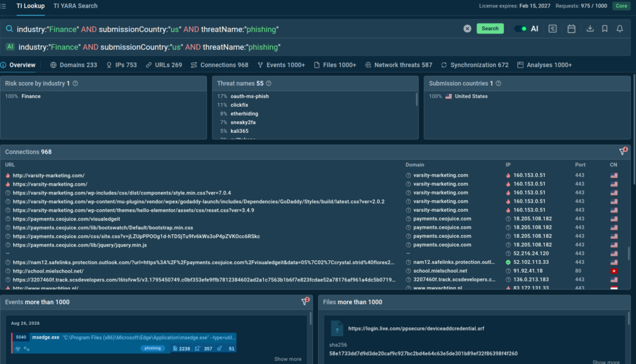Click the CN column header
Viewport: 636px width, 364px height.
pos(613,165)
